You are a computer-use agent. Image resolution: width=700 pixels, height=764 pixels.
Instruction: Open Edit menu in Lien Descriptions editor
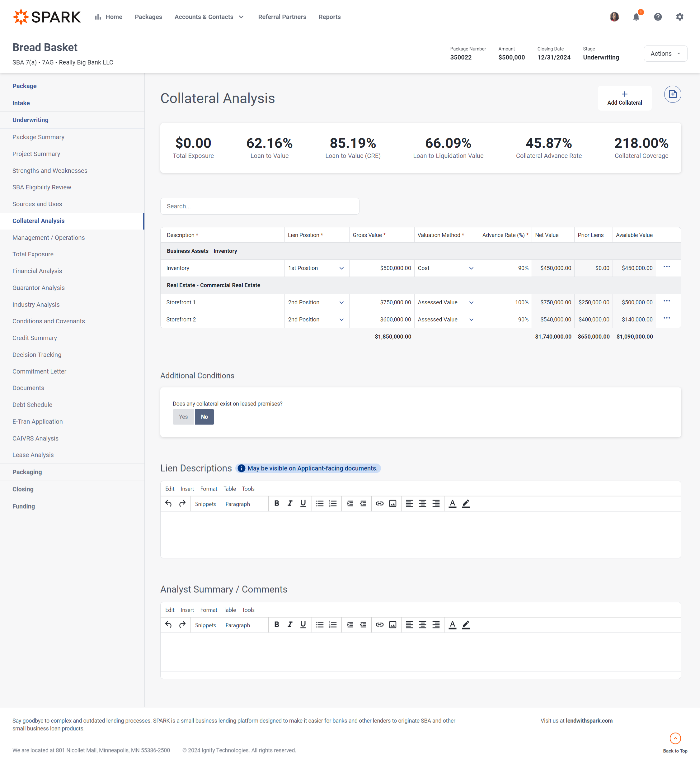tap(170, 489)
